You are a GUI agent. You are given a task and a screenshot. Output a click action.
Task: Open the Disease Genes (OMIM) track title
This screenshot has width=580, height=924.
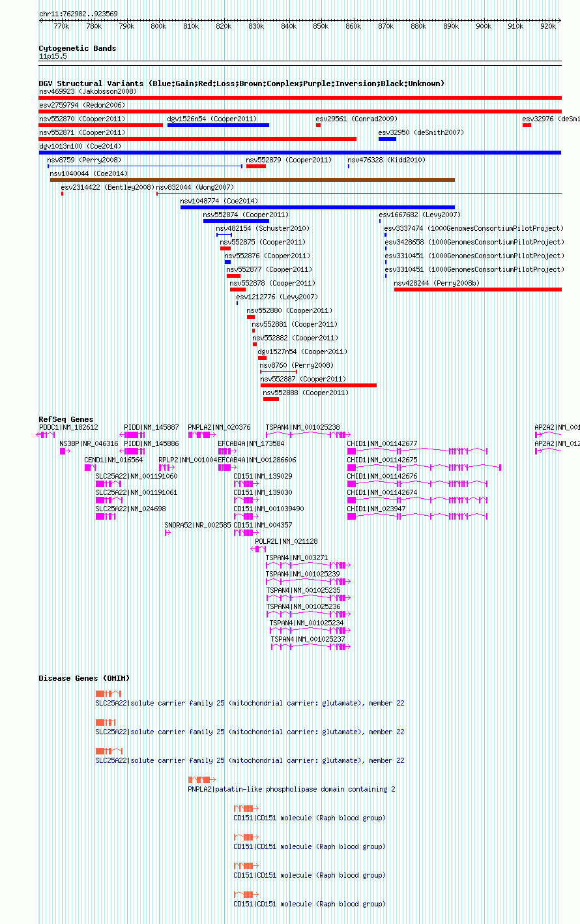tap(84, 678)
